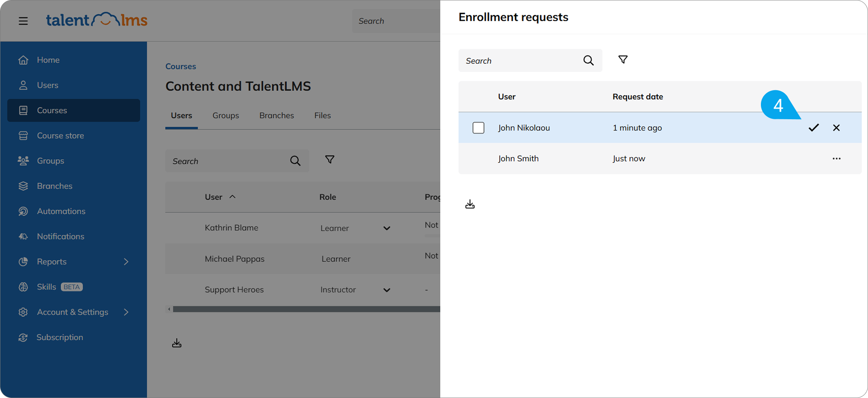The height and width of the screenshot is (398, 868).
Task: Click the TalentLMS logo
Action: click(x=97, y=20)
